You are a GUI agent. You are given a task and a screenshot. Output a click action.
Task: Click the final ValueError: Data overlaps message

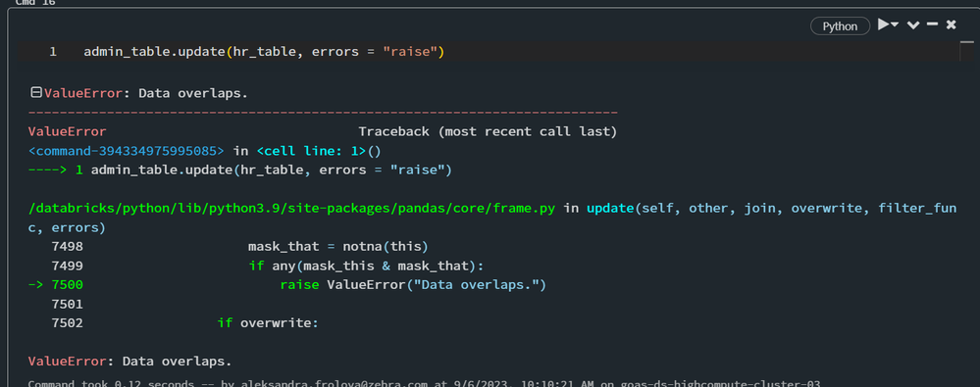[x=130, y=362]
